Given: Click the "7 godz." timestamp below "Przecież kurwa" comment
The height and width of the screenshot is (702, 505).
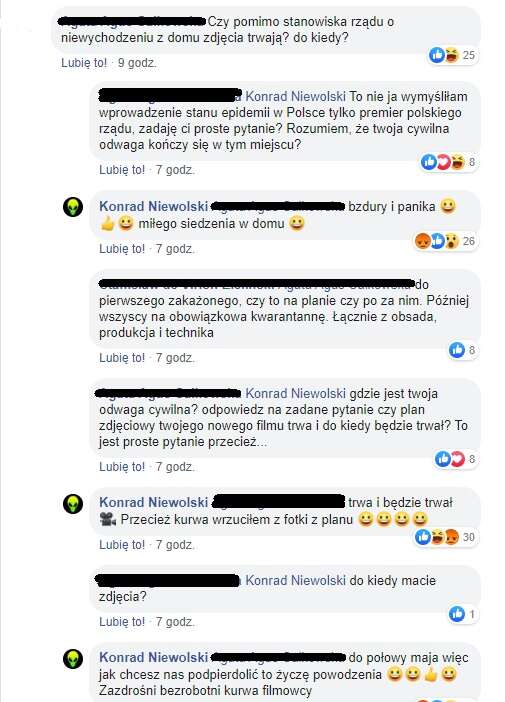Looking at the screenshot, I should click(175, 545).
